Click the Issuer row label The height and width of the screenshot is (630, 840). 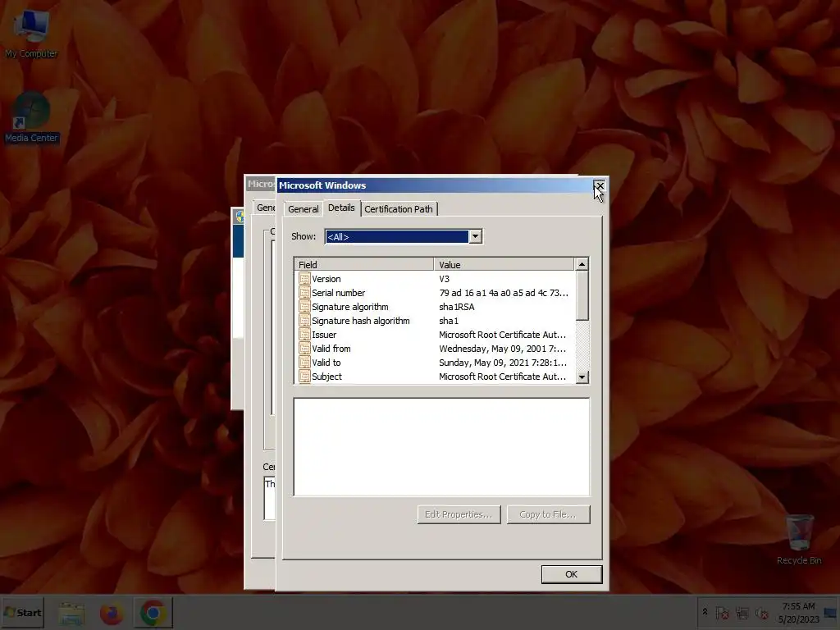324,335
